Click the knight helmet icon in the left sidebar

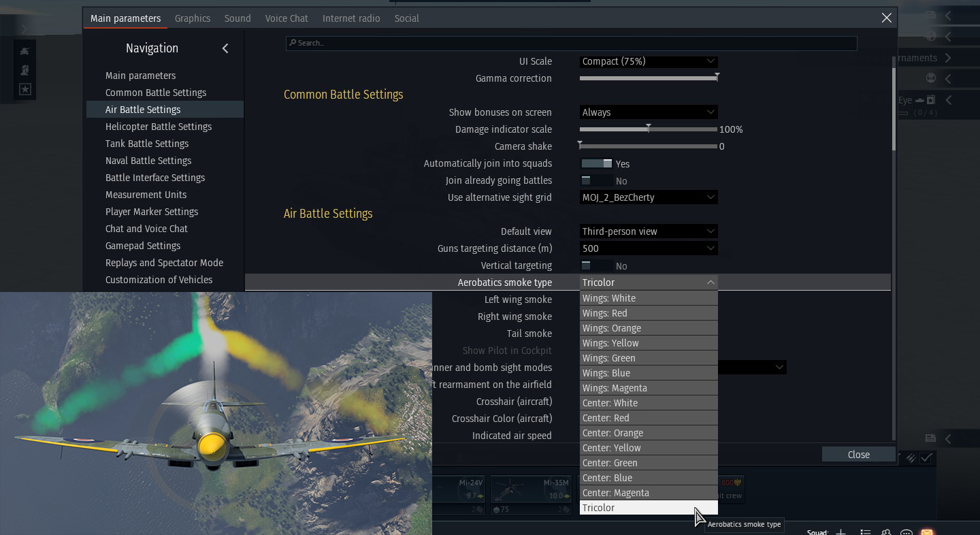(25, 70)
